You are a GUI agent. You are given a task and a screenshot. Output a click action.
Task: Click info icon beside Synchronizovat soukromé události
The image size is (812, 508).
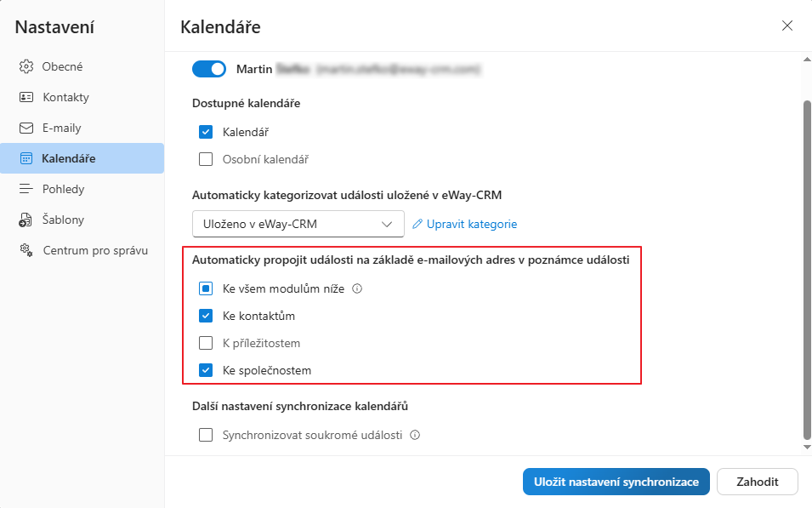tap(414, 435)
